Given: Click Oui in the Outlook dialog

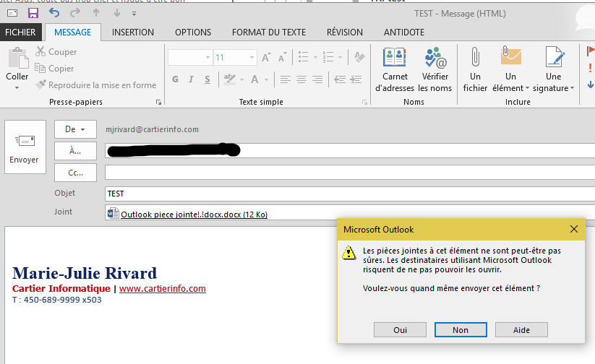Looking at the screenshot, I should tap(400, 330).
